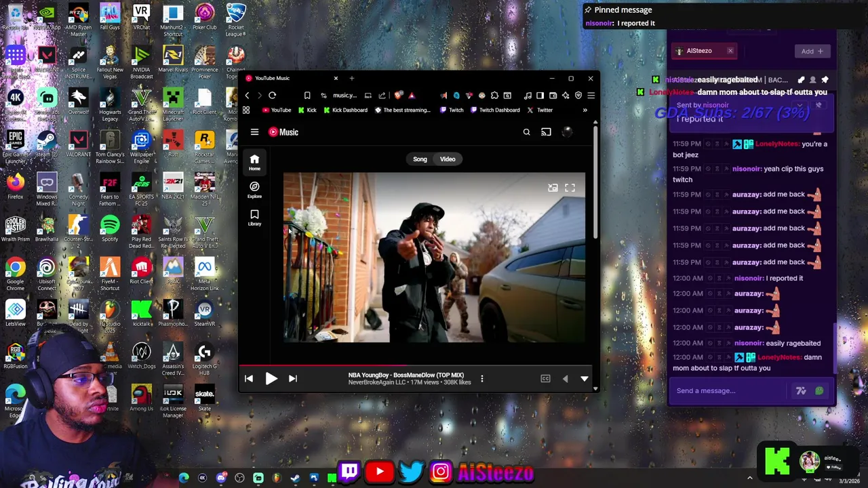Open Discord from the taskbar
868x488 pixels.
coord(221,479)
